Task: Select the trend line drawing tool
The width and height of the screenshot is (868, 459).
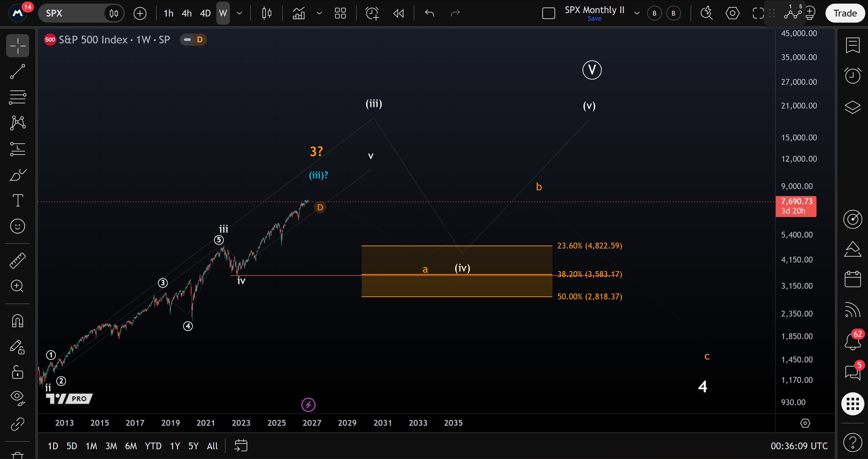Action: (18, 71)
